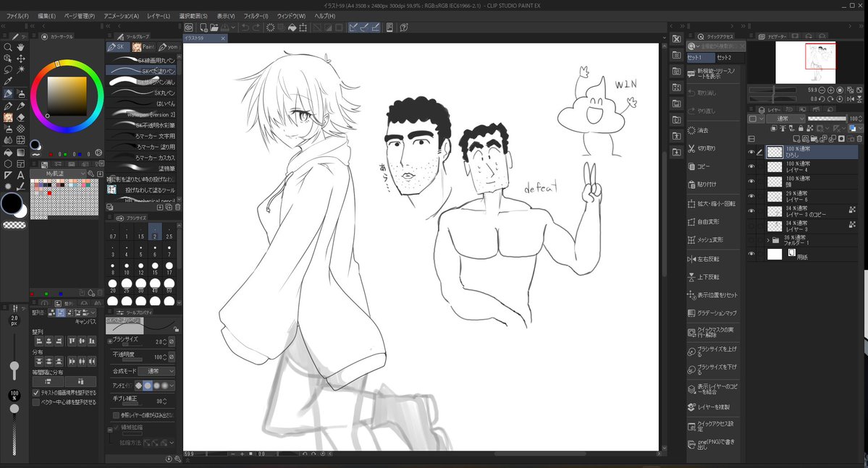Uncheck テキストの描画境界を整列させる checkbox
The width and height of the screenshot is (868, 468).
pos(36,393)
